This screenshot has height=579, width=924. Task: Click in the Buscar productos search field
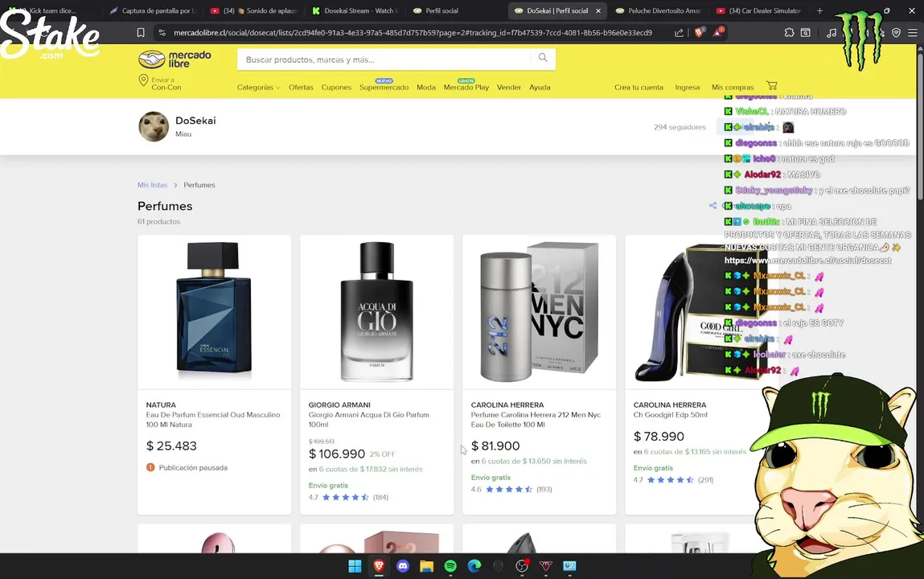[x=386, y=59]
